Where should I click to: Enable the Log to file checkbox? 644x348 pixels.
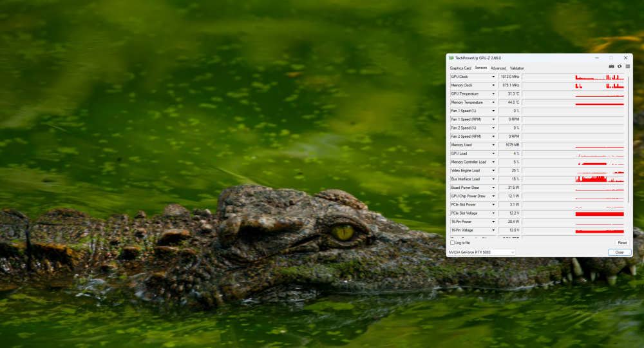click(x=452, y=243)
